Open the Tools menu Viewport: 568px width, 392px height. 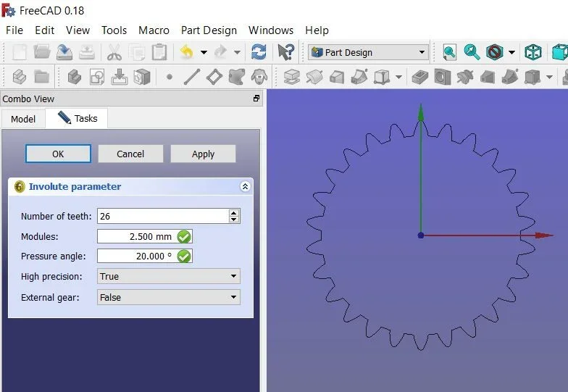point(114,30)
